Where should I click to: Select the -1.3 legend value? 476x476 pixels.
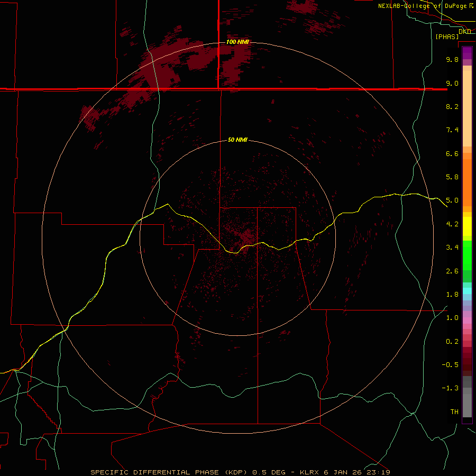(450, 388)
